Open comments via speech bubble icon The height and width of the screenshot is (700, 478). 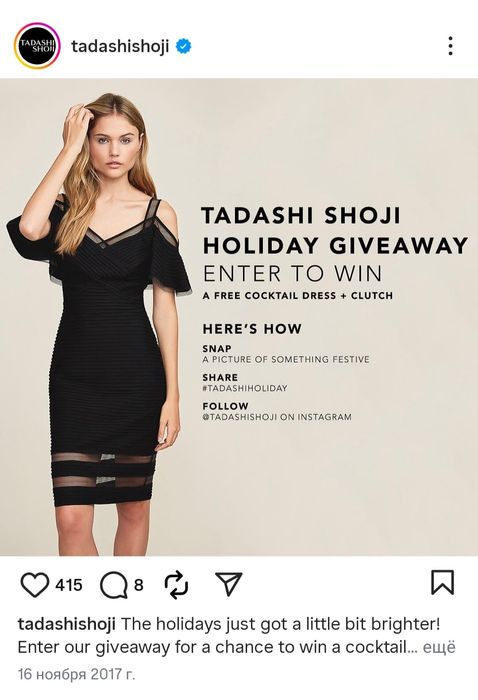[114, 585]
